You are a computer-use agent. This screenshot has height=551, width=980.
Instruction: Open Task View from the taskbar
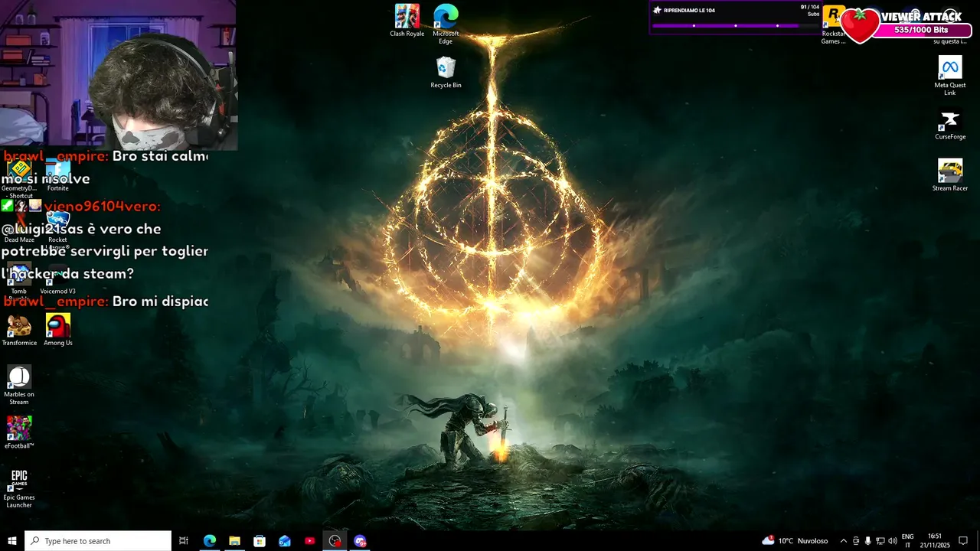[x=184, y=541]
